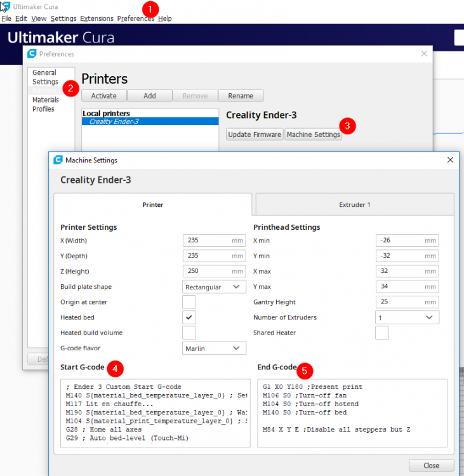Click the Activate printer button
Screen dimensions: 464x476
tap(104, 96)
